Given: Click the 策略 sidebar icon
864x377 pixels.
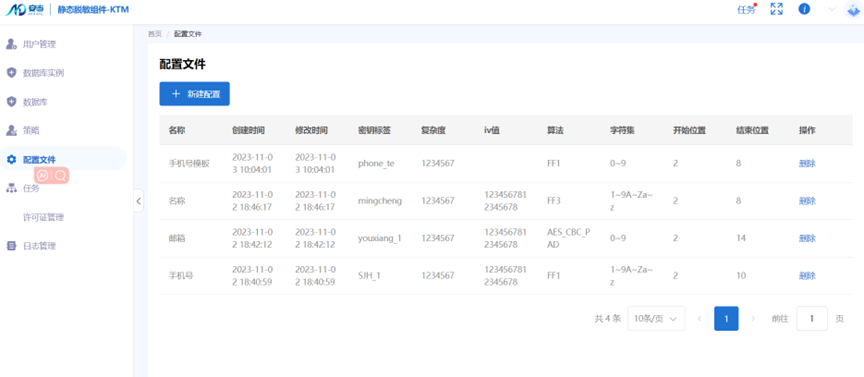Looking at the screenshot, I should point(11,131).
